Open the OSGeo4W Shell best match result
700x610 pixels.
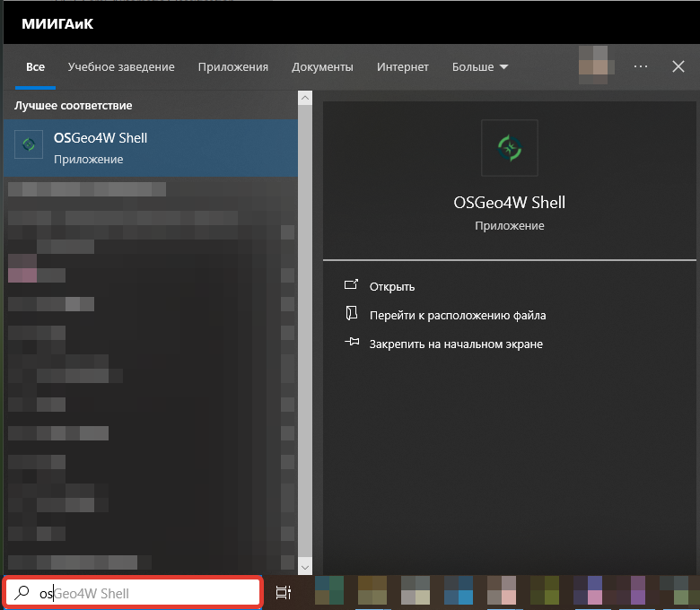tap(151, 148)
